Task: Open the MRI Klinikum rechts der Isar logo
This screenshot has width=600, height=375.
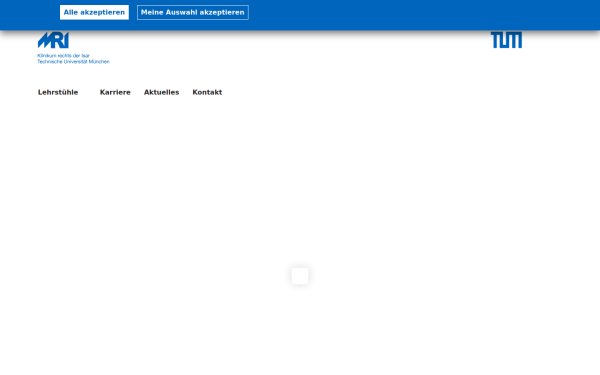Action: [73, 48]
